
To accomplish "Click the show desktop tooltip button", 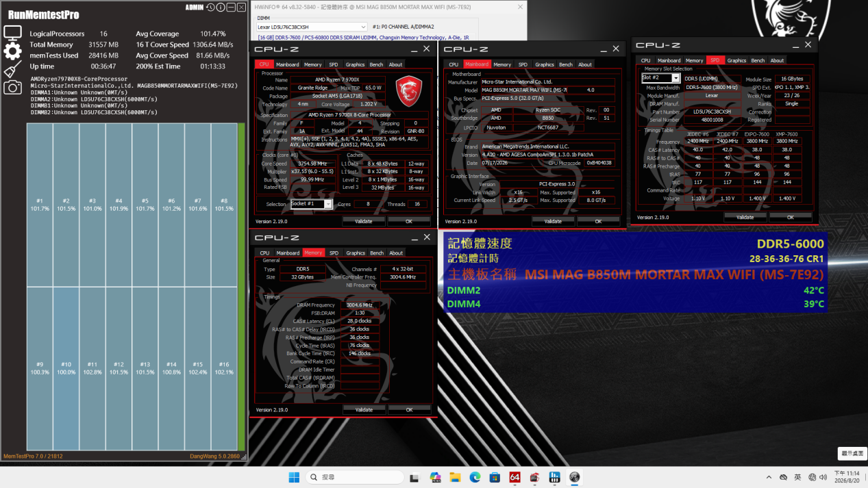I will coord(853,453).
